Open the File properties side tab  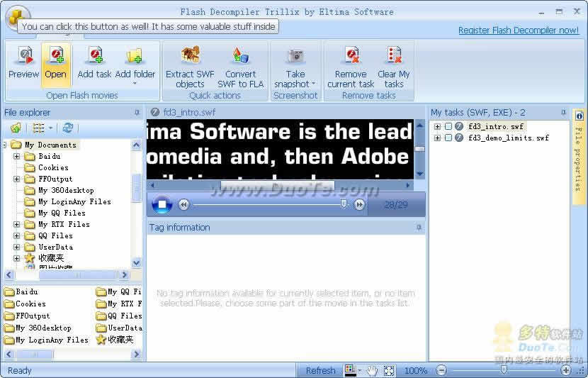(x=579, y=157)
